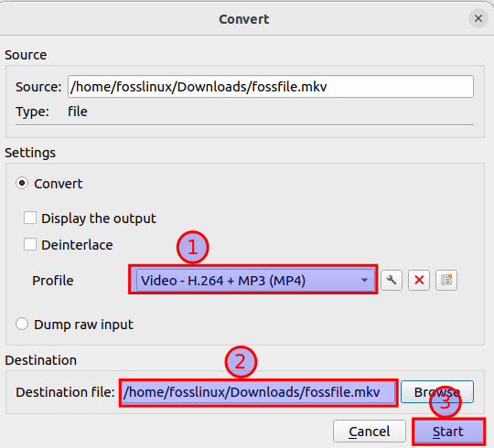Create a new profile using list icon

(x=446, y=280)
